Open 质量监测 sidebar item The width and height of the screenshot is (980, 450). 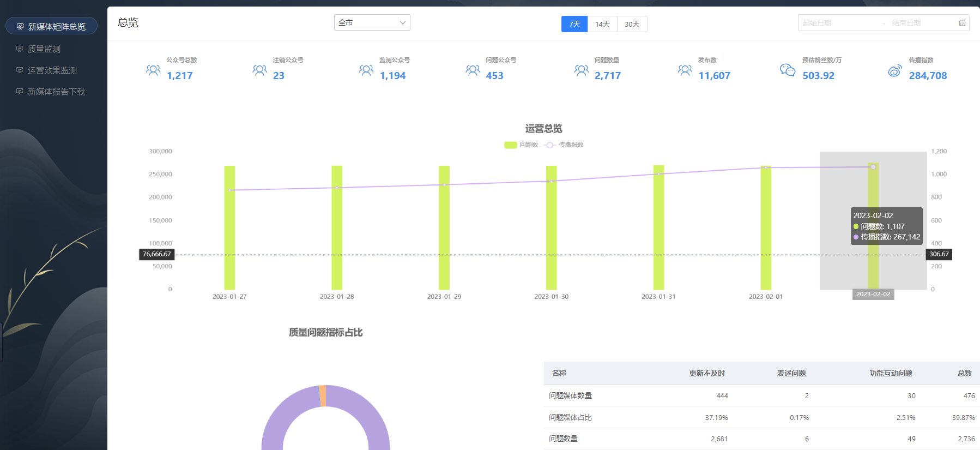pos(44,49)
